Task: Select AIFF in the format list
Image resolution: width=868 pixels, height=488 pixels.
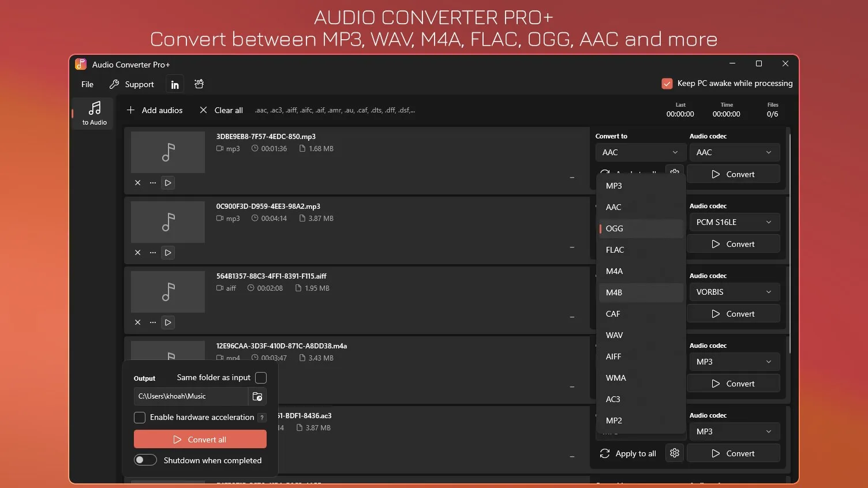Action: click(641, 356)
